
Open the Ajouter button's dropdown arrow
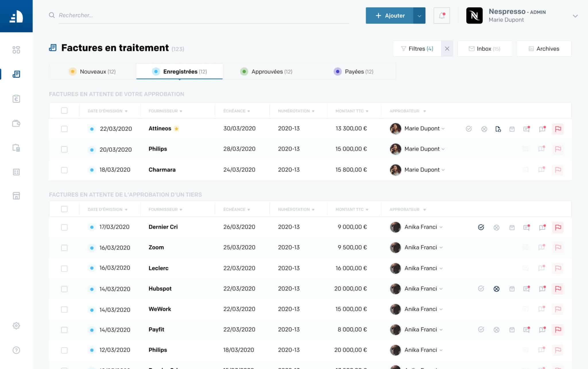point(419,16)
